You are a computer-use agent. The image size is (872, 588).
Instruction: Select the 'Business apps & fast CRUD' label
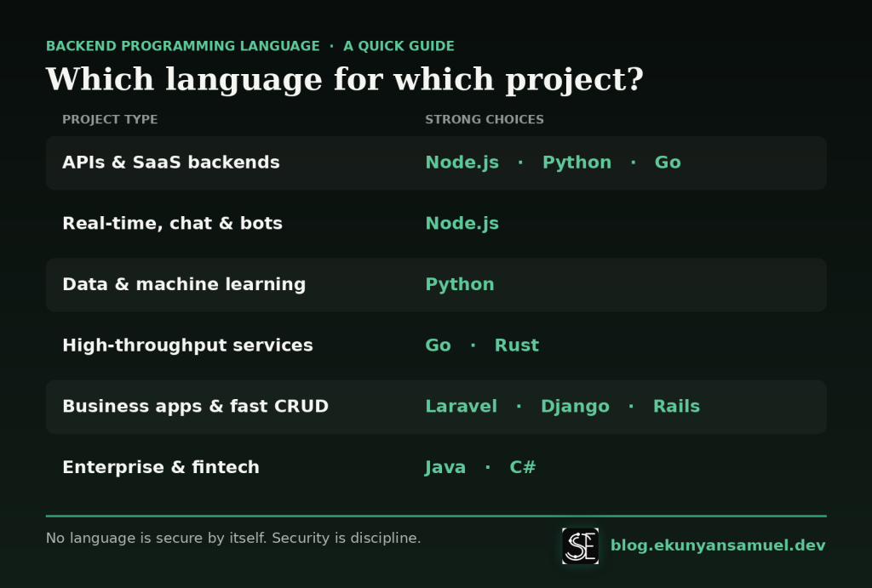coord(196,406)
